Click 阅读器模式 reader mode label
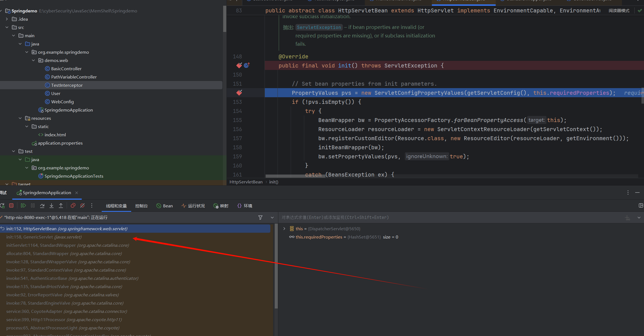Image resolution: width=644 pixels, height=336 pixels. 619,10
